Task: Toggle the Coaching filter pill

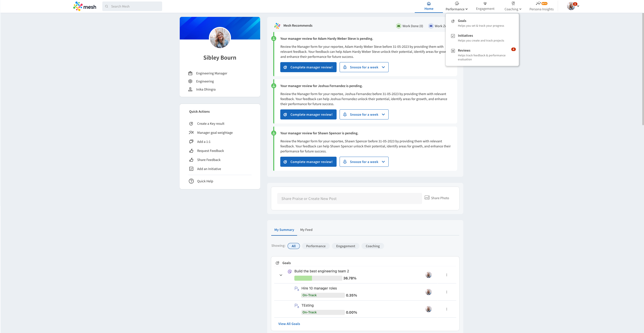Action: [372, 246]
